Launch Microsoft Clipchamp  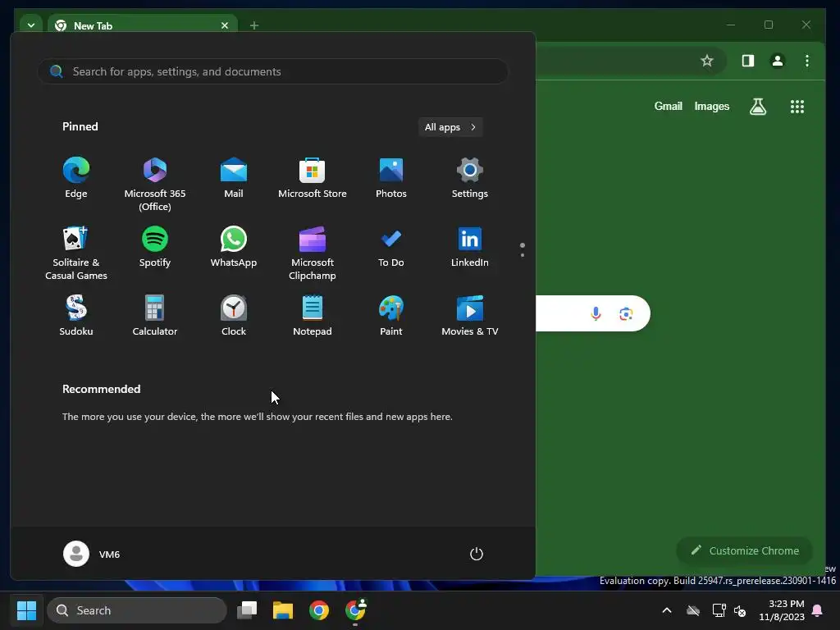[313, 253]
